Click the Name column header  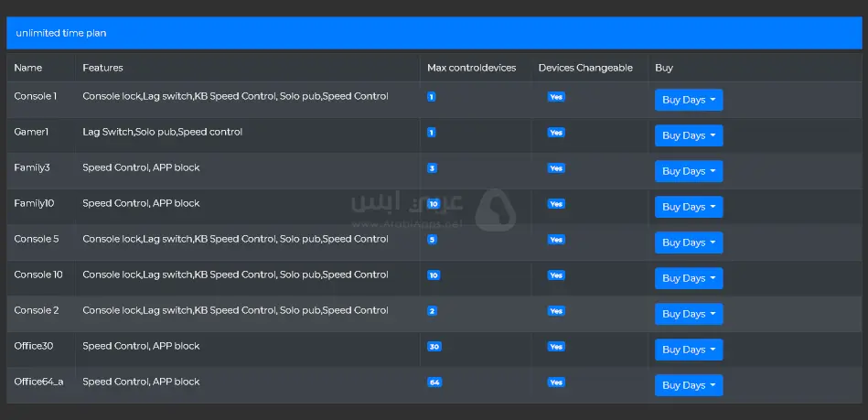pos(28,68)
